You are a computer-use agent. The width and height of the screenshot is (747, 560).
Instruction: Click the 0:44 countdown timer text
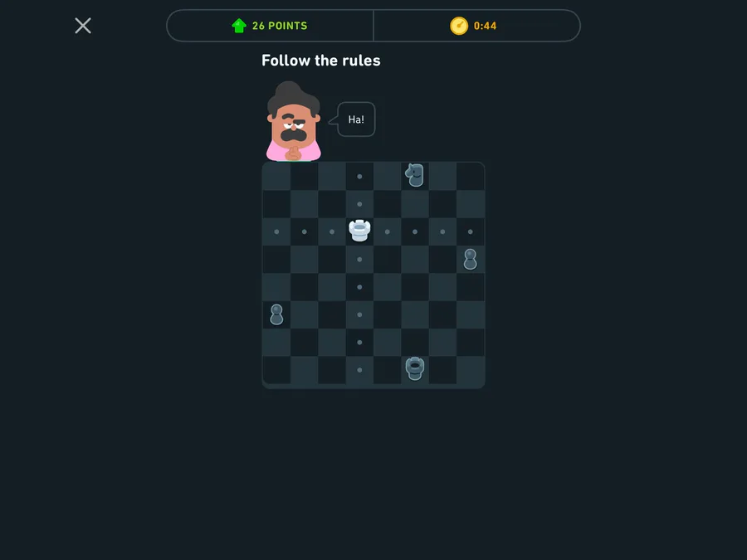point(485,26)
